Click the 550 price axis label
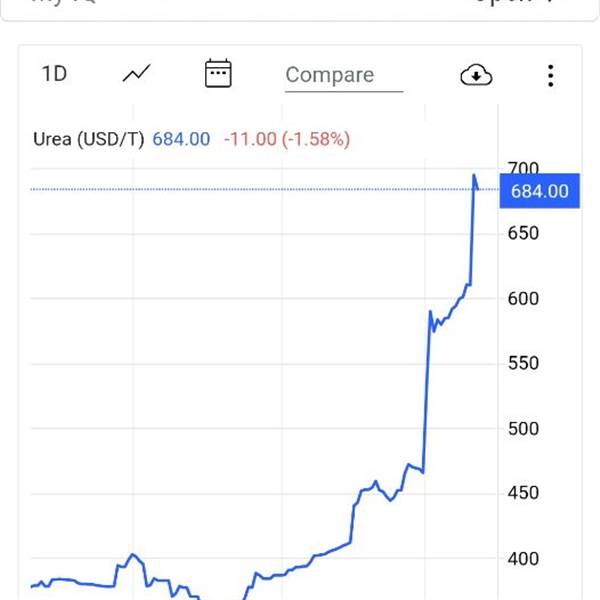600x600 pixels. (524, 363)
